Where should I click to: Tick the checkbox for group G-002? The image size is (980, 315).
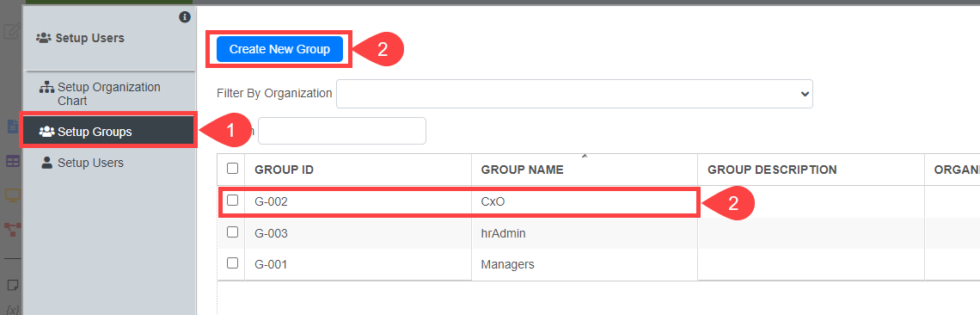click(x=232, y=201)
